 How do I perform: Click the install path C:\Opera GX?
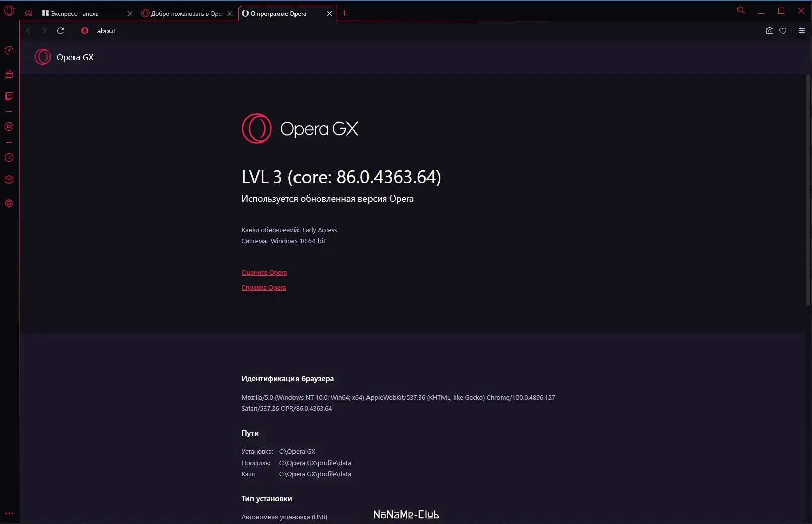click(298, 452)
